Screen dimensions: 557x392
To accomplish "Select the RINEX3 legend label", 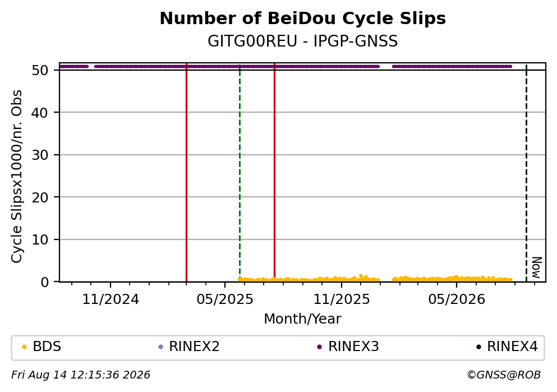I will click(x=353, y=347).
